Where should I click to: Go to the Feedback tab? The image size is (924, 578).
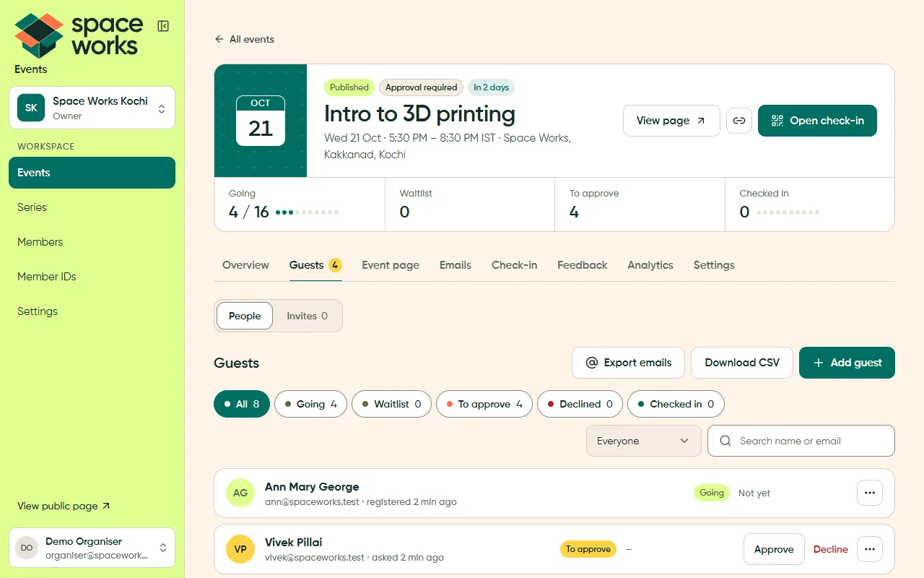click(583, 265)
